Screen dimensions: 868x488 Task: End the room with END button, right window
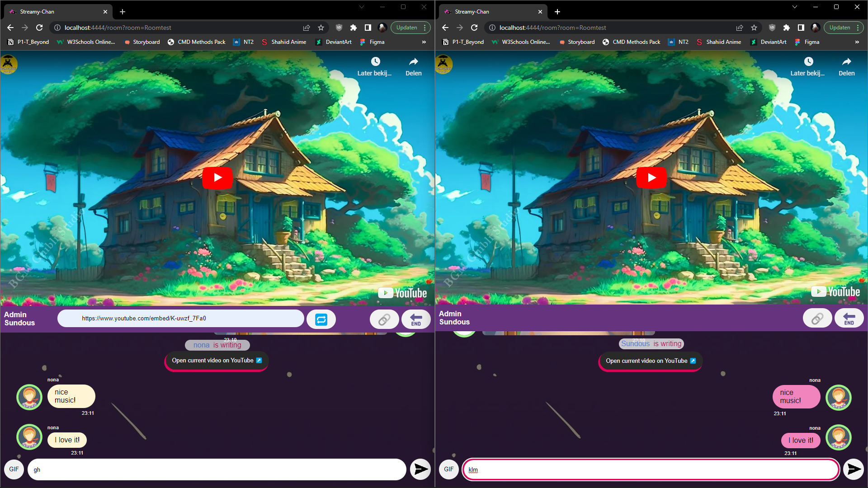point(849,319)
